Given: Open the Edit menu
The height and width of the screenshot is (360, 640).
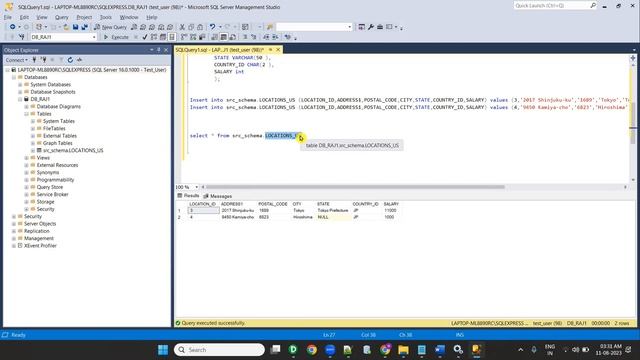Looking at the screenshot, I should tap(24, 17).
